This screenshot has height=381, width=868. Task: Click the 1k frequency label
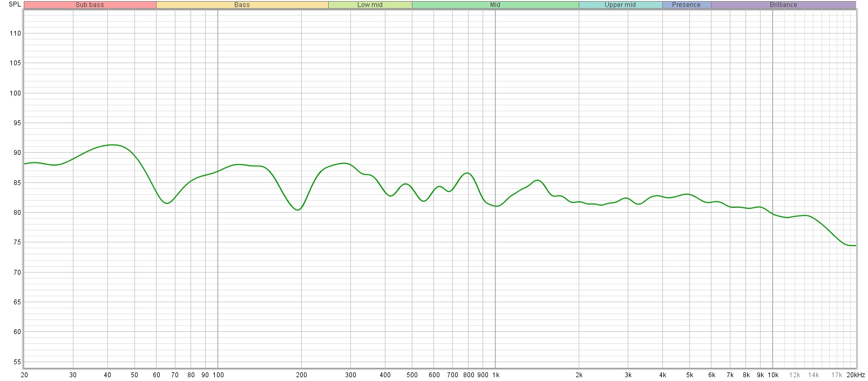click(496, 375)
